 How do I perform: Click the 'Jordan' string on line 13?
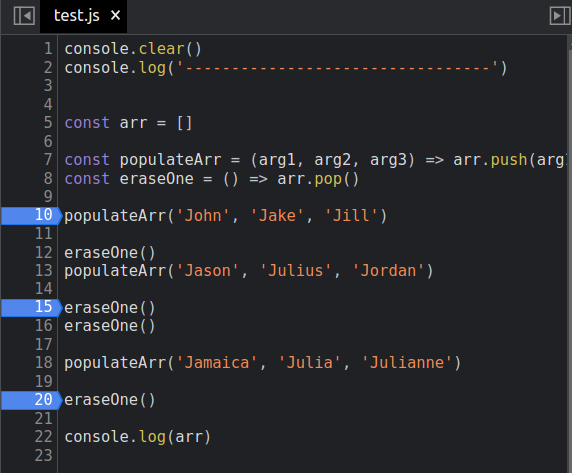[388, 271]
